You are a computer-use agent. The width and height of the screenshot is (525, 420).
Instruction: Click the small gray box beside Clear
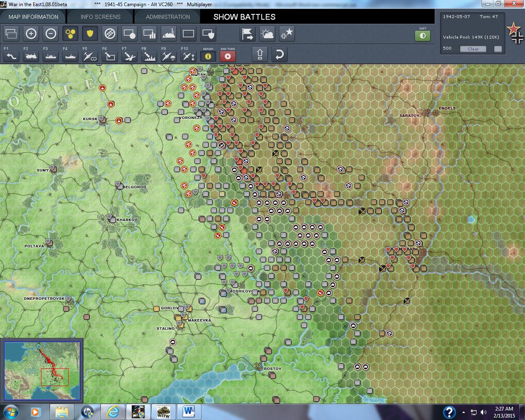click(498, 49)
